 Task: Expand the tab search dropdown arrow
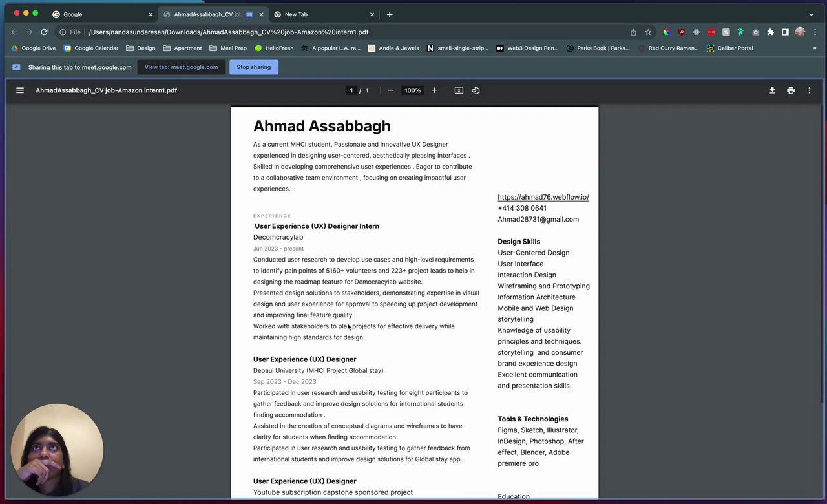(x=811, y=14)
